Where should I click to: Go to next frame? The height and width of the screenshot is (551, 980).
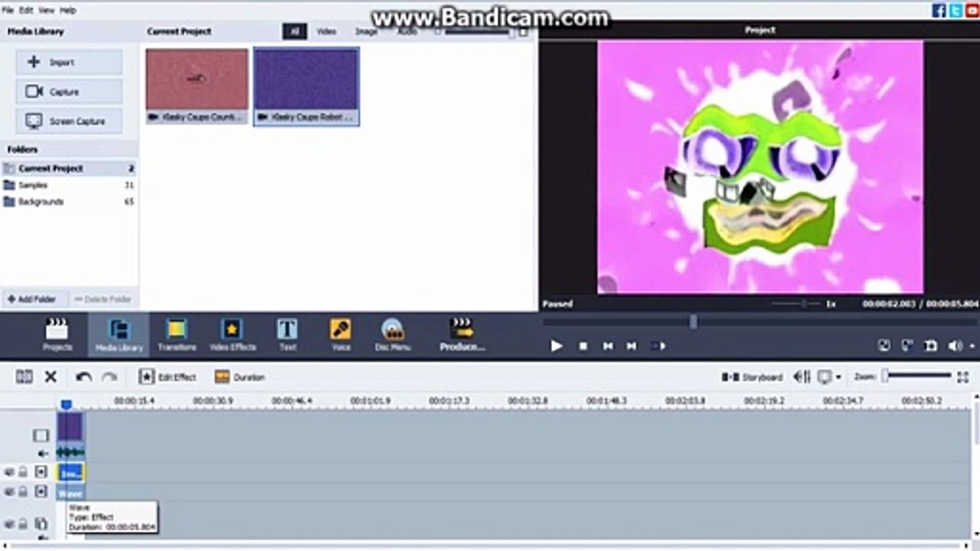coord(631,346)
